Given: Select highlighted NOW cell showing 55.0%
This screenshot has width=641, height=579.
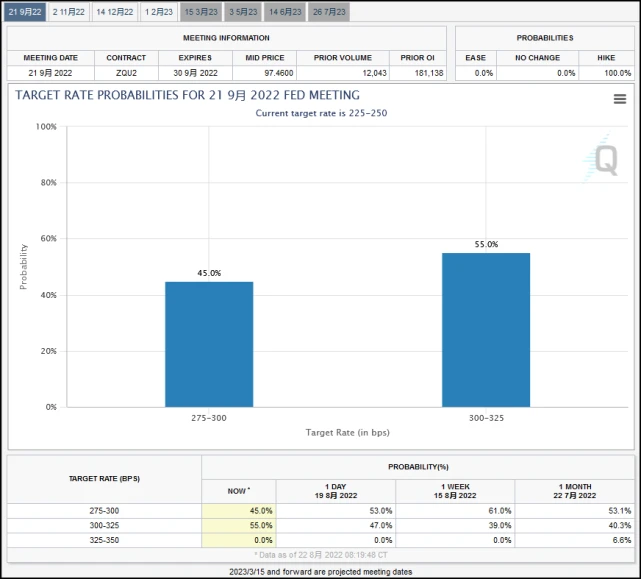Looking at the screenshot, I should (x=238, y=525).
